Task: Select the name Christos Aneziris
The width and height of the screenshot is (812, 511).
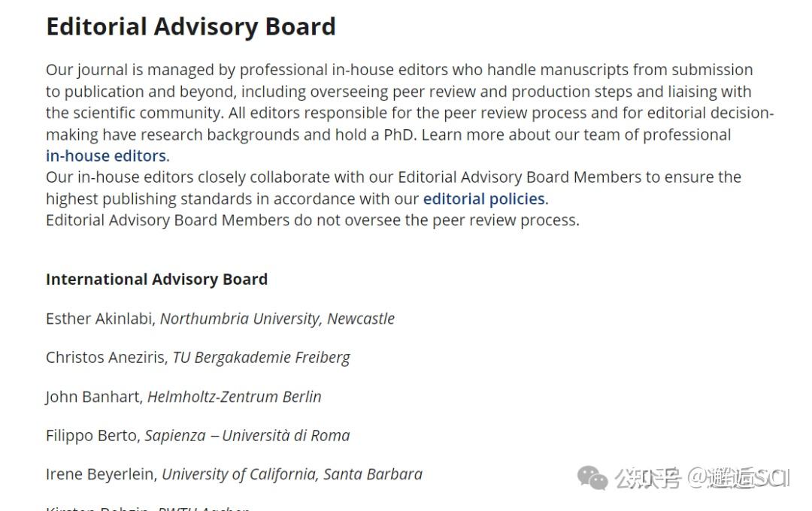Action: click(106, 357)
